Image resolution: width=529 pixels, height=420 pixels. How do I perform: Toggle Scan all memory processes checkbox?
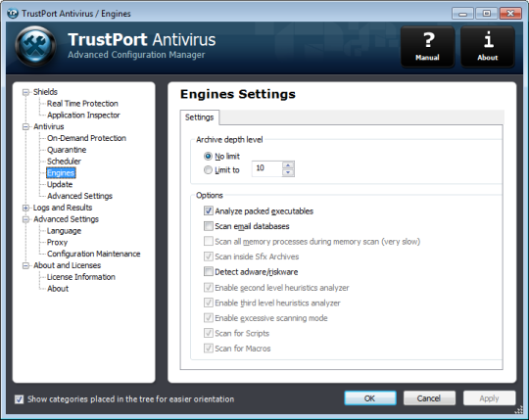(209, 241)
